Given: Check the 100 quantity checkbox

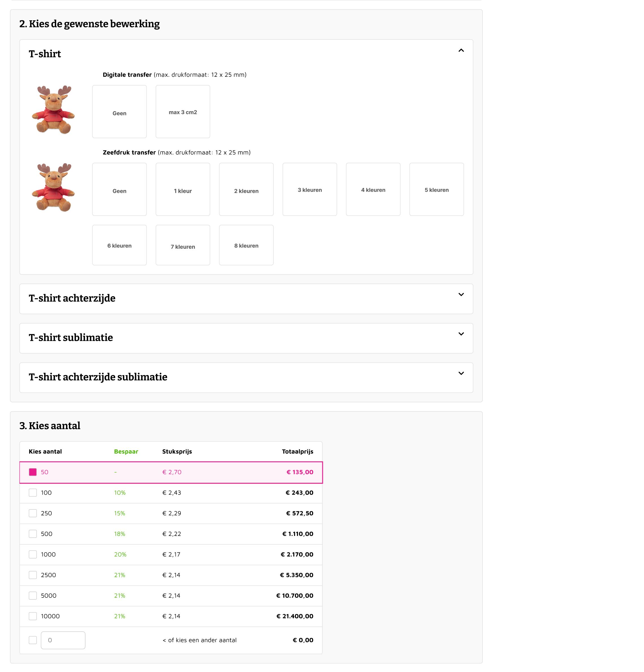Looking at the screenshot, I should 33,493.
